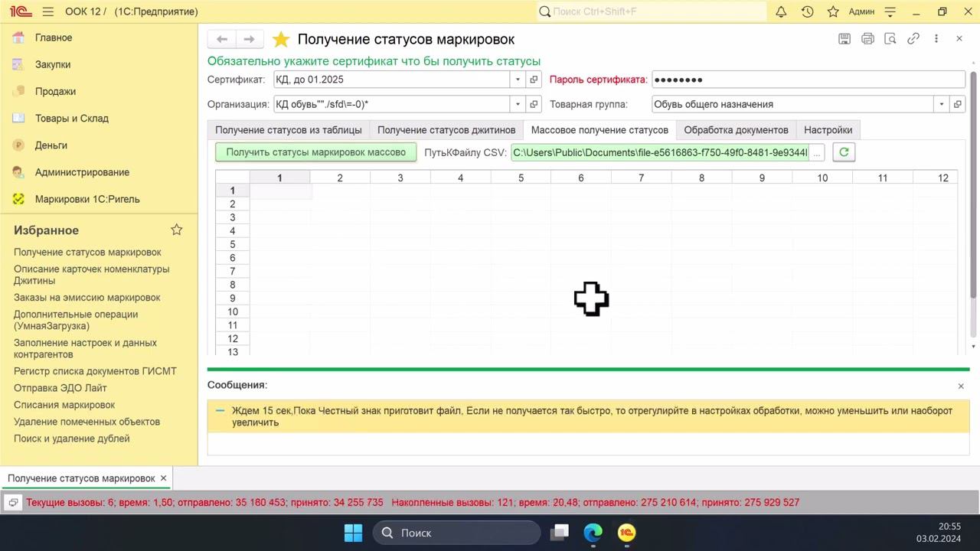Open Удаление помеченных объектов link
The image size is (980, 551).
point(87,422)
